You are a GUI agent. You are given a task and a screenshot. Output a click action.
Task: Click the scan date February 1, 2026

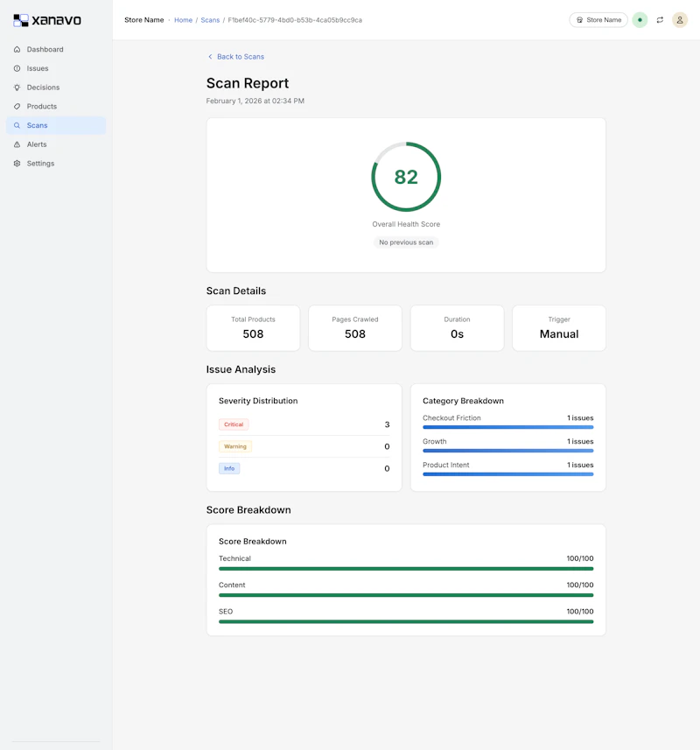click(x=255, y=101)
